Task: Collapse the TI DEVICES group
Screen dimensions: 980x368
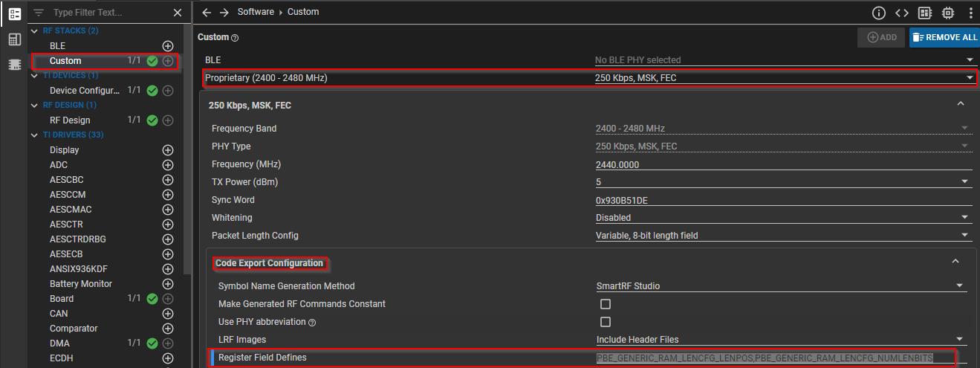Action: coord(36,76)
